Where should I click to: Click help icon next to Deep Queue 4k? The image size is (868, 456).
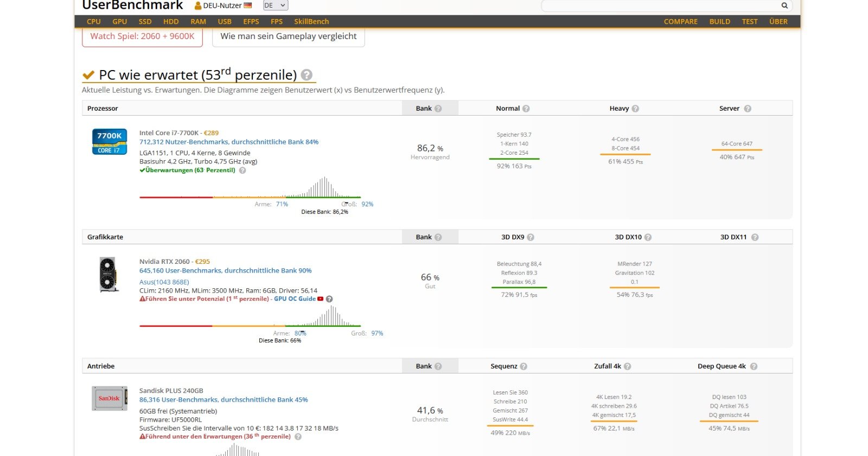tap(754, 366)
